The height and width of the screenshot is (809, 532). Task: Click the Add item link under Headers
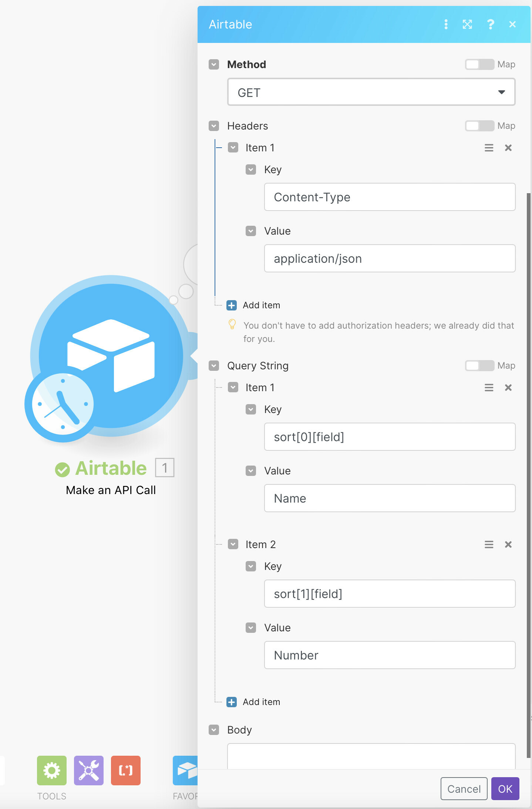tap(261, 305)
